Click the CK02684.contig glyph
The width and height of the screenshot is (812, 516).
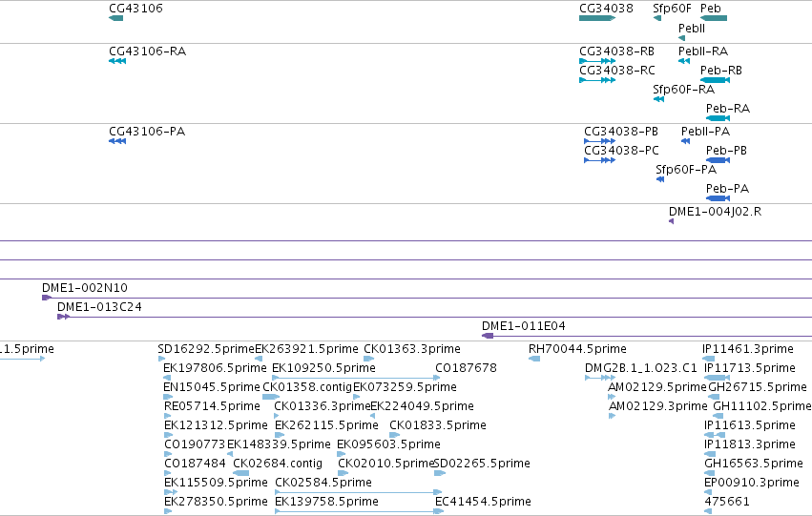[x=240, y=474]
